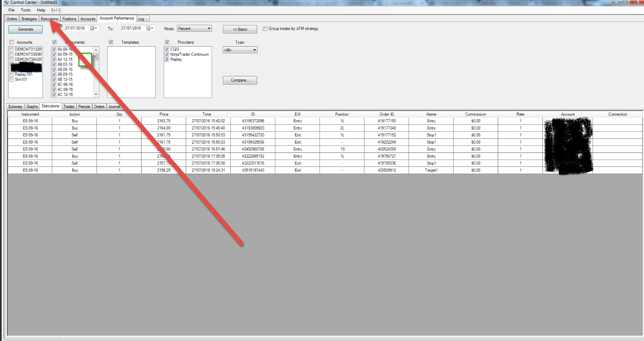Uncheck the NinjaTrader Continuum provider
Image resolution: width=644 pixels, height=341 pixels.
(167, 54)
